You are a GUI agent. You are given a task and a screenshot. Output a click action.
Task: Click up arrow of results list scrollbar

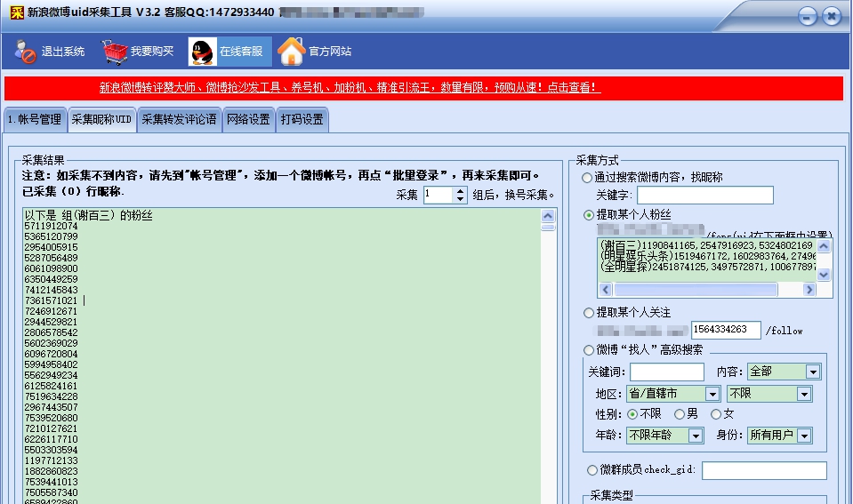(x=548, y=216)
